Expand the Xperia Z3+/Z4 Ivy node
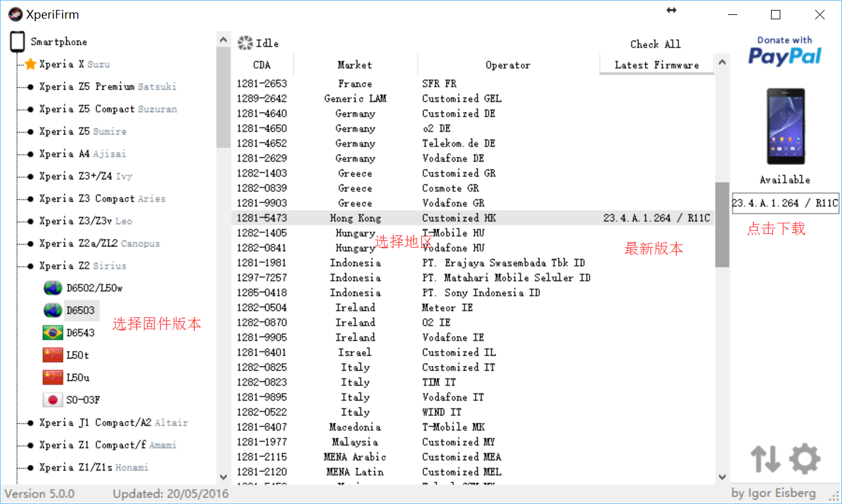Viewport: 842px width, 504px height. pos(30,176)
